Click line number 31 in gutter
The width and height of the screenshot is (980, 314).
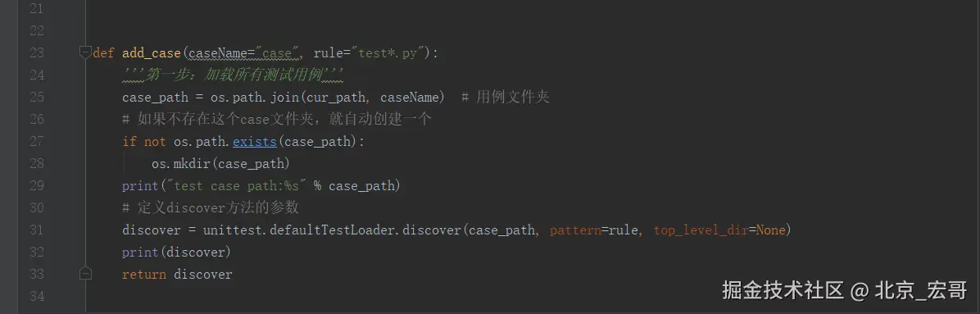pos(37,230)
